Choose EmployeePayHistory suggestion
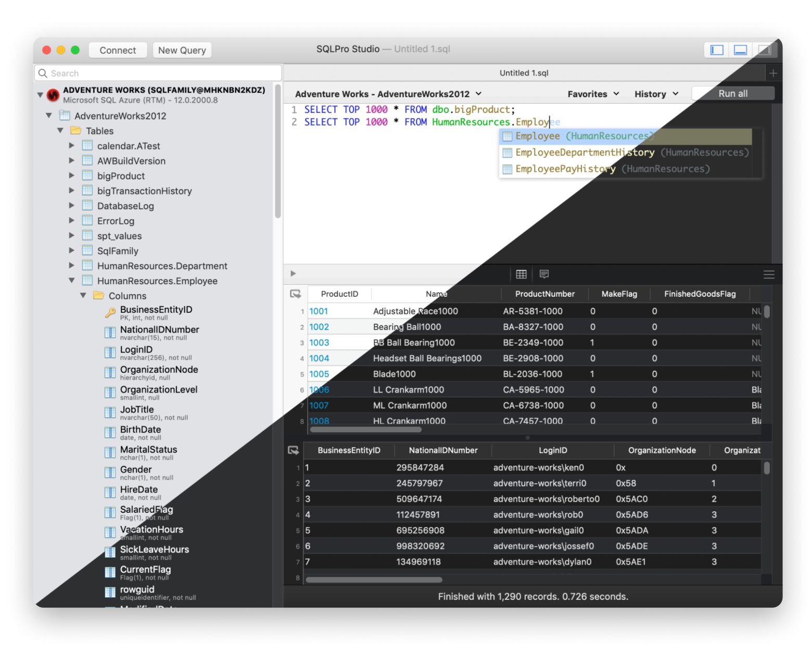Viewport: 812px width, 656px height. pos(626,169)
